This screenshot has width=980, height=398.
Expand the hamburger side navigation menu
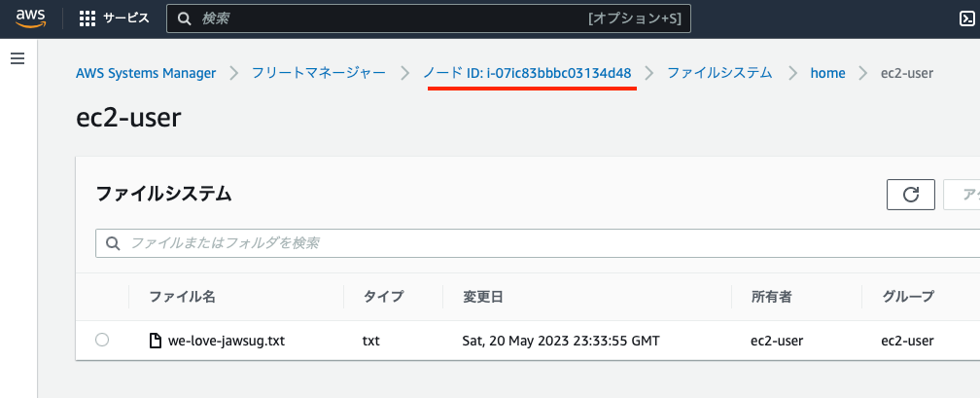tap(17, 58)
